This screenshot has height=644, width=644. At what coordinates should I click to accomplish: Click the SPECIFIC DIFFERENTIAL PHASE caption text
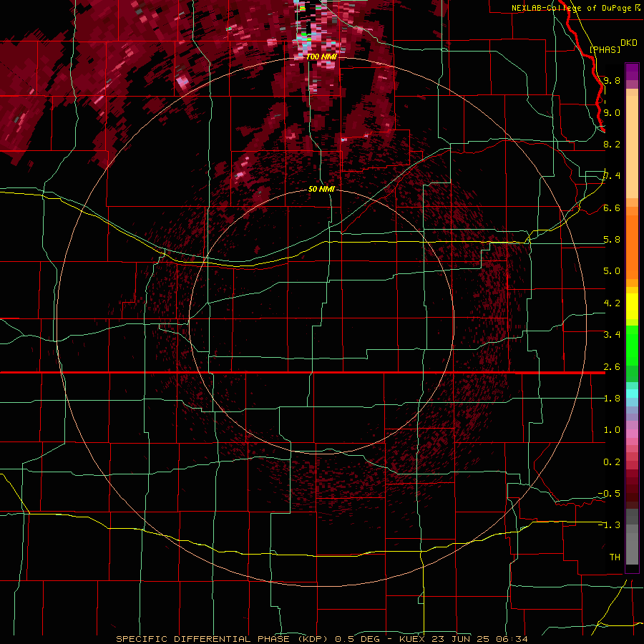point(202,639)
